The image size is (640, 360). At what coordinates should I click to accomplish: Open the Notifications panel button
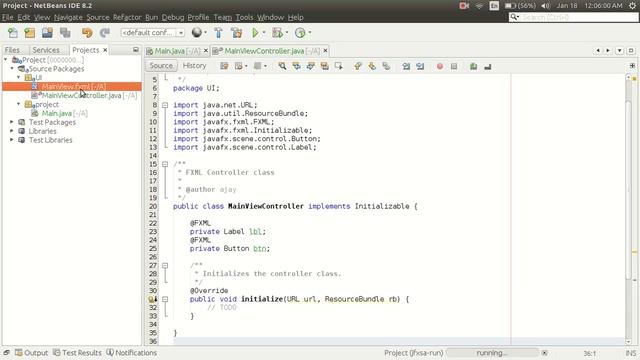131,353
